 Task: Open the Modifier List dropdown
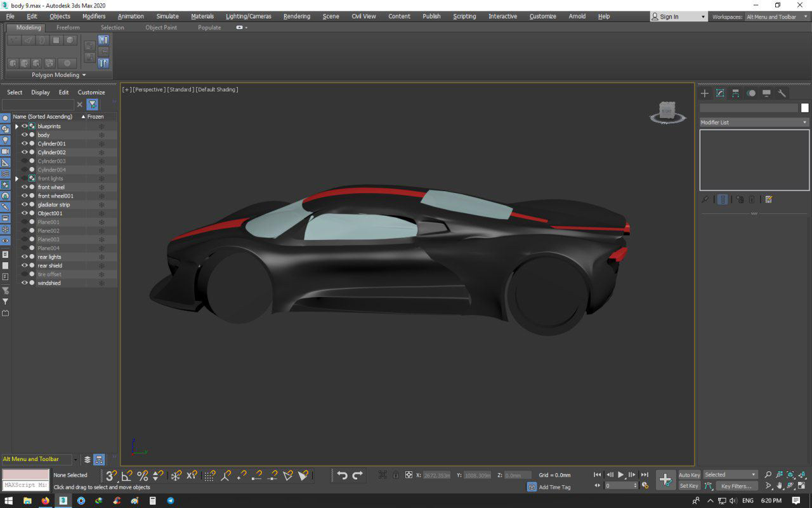[x=754, y=122]
